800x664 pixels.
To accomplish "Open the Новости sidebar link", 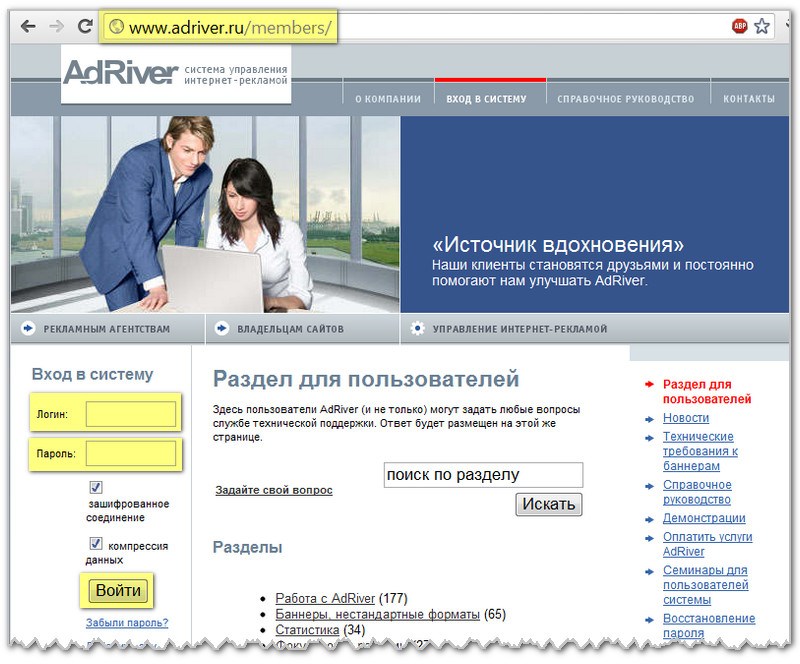I will point(686,418).
